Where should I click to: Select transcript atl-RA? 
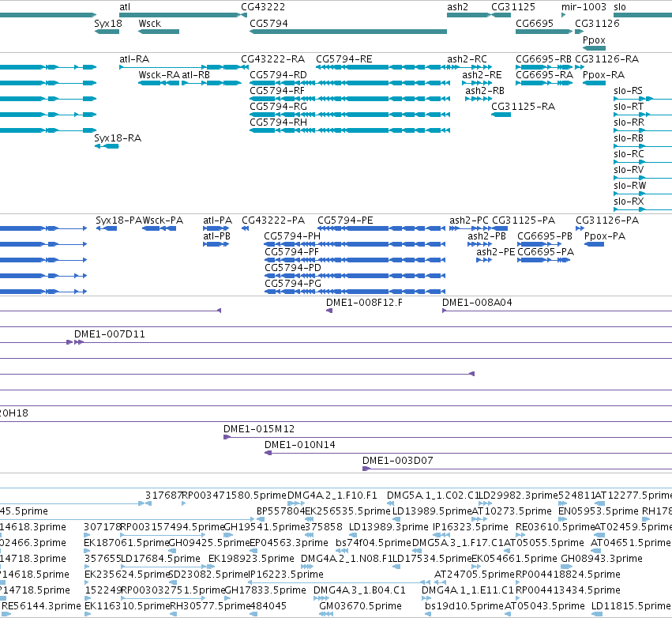click(134, 58)
